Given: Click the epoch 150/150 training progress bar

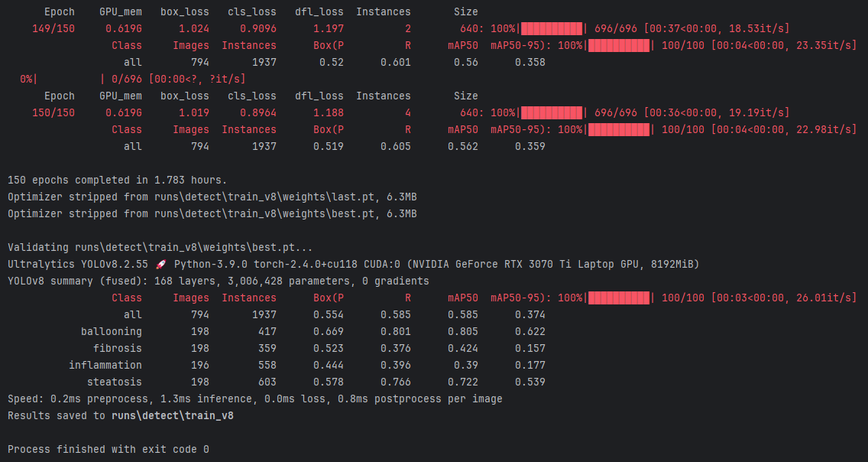Looking at the screenshot, I should (552, 112).
